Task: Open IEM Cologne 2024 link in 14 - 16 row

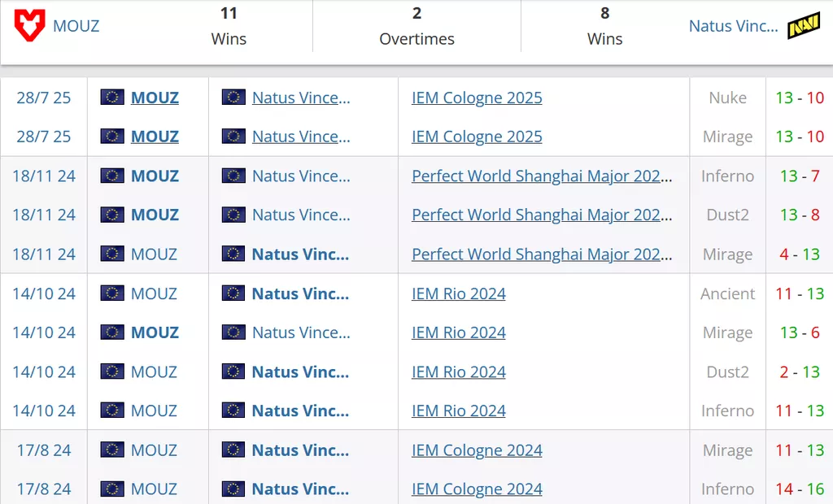Action: tap(477, 489)
